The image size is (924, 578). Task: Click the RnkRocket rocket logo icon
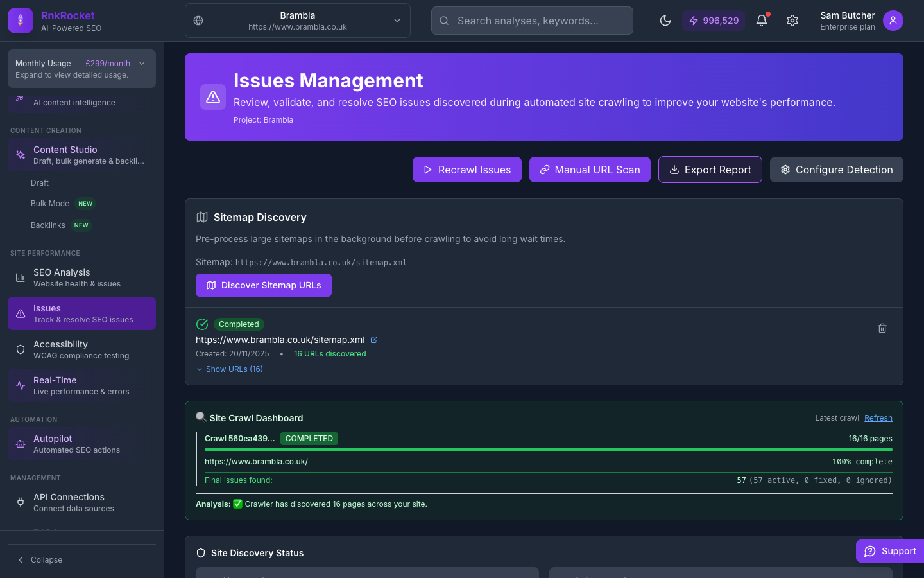21,21
